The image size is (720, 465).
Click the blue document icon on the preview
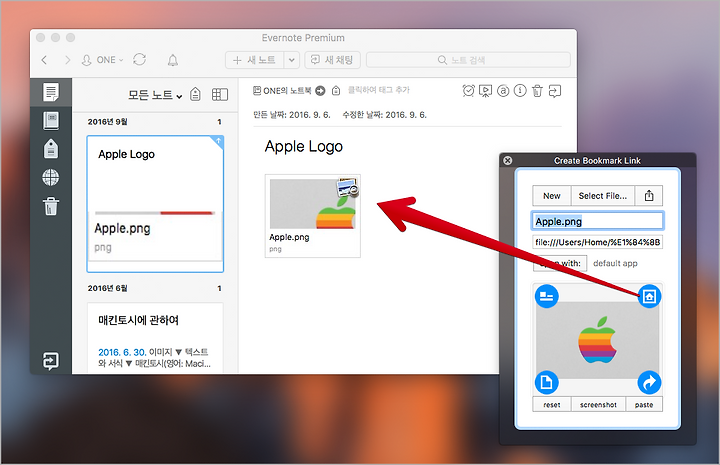click(x=546, y=382)
